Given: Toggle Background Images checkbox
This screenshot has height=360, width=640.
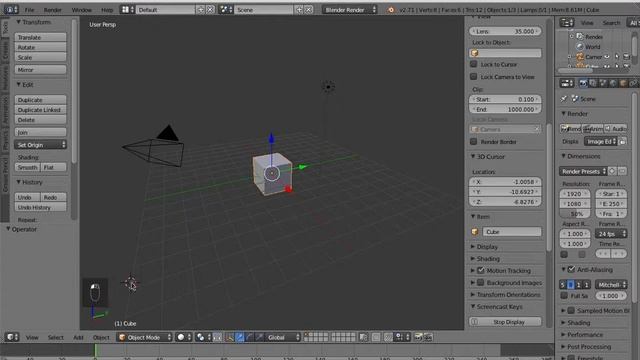Looking at the screenshot, I should point(481,282).
